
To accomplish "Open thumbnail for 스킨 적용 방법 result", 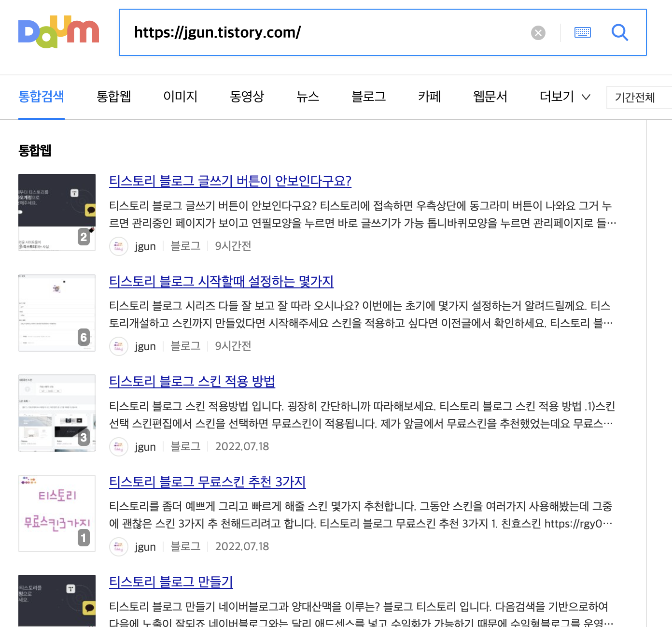I will pos(57,413).
